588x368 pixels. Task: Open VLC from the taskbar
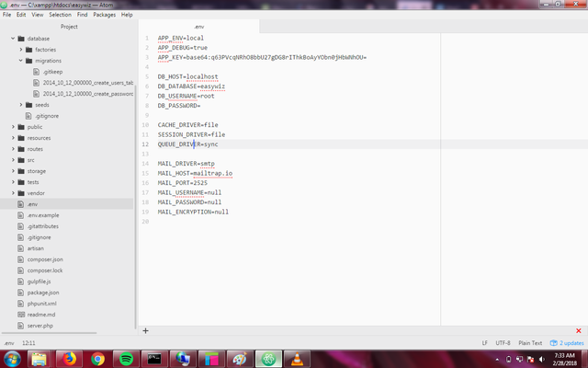[x=297, y=359]
